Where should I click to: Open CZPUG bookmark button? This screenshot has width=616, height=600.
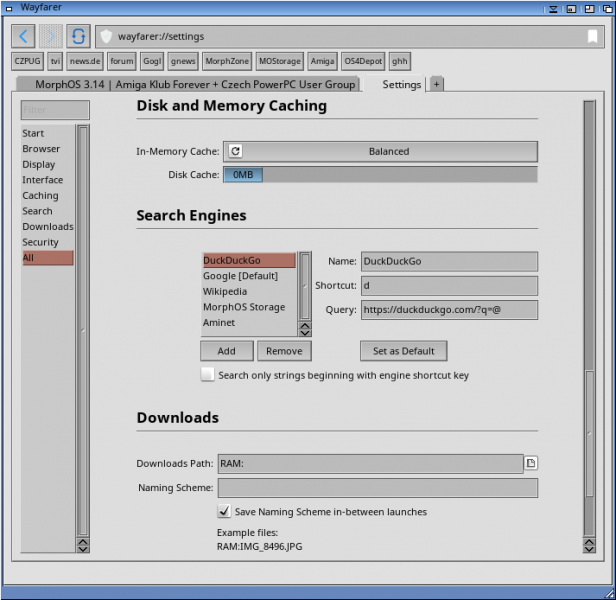28,61
